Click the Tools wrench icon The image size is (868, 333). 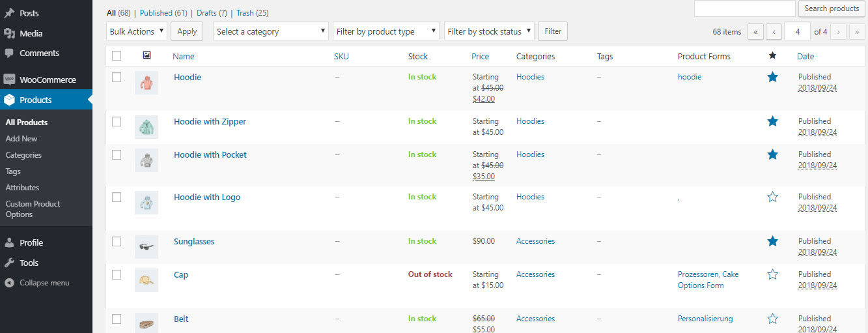click(9, 263)
